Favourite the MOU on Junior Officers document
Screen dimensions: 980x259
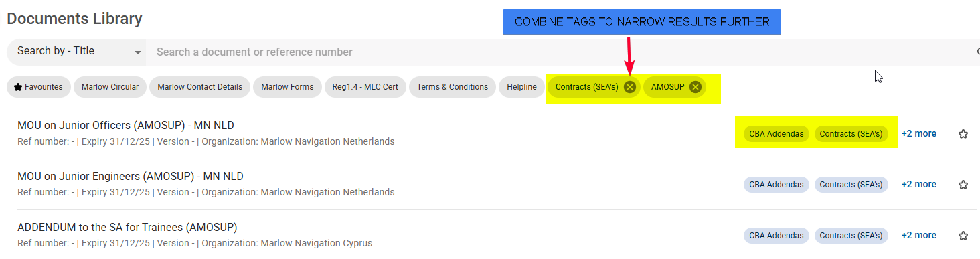[x=963, y=134]
